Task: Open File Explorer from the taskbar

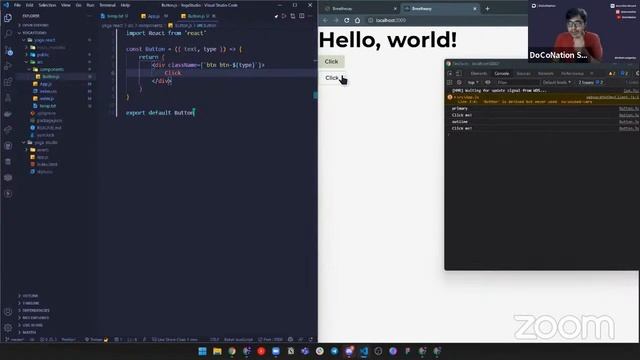Action: point(217,351)
